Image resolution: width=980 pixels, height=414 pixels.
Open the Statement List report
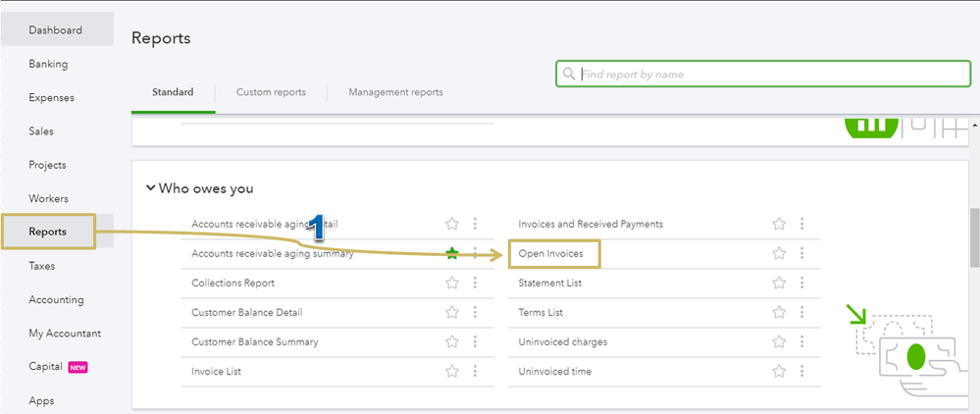549,283
